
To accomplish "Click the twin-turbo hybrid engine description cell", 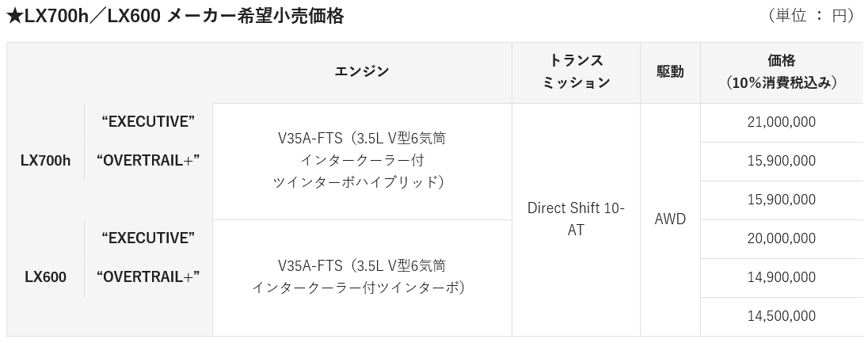I will point(362,162).
